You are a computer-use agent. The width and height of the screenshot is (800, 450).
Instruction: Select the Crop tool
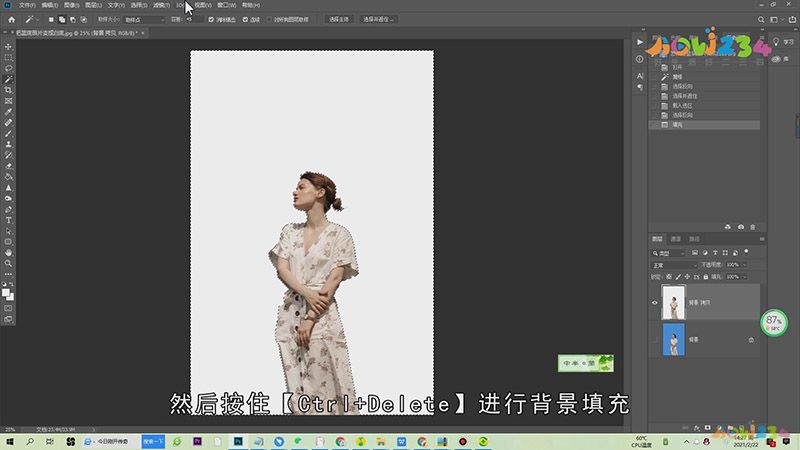pyautogui.click(x=8, y=90)
